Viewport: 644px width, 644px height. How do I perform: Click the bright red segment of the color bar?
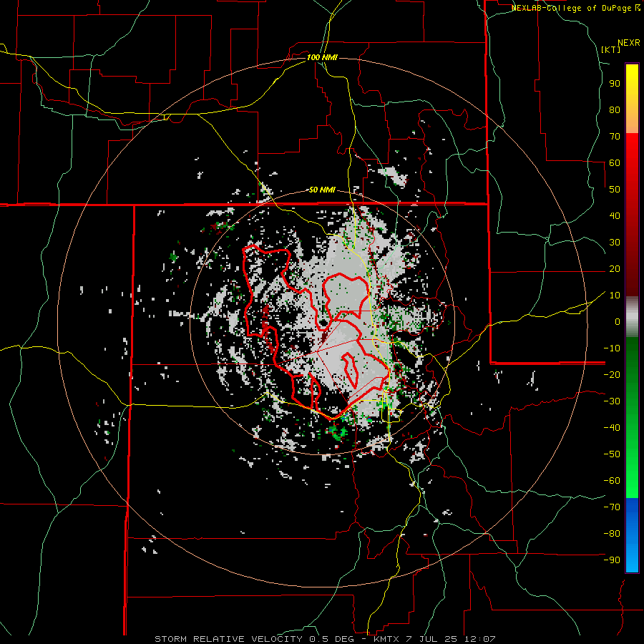tap(632, 165)
